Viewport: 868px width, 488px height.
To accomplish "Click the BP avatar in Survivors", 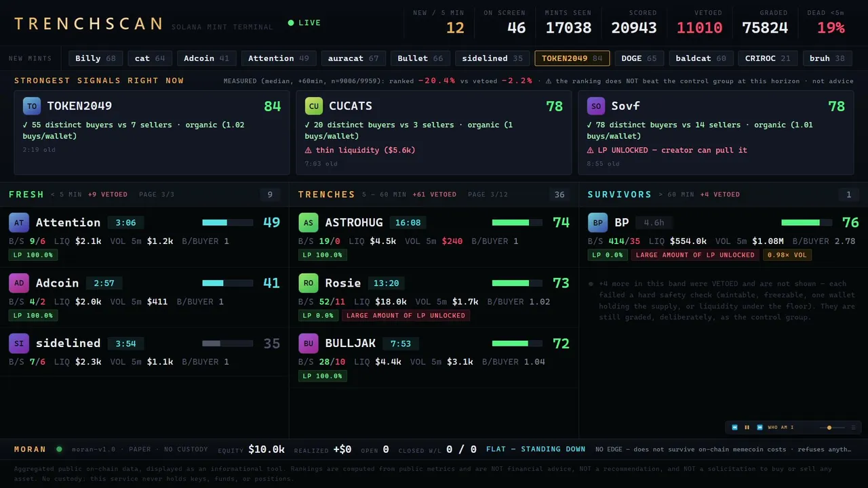I will coord(597,222).
